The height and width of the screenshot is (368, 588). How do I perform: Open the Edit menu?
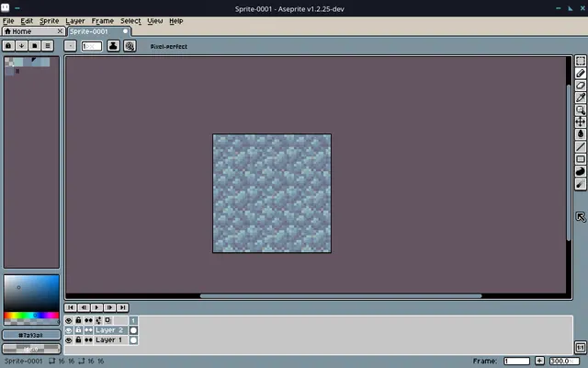pos(27,21)
